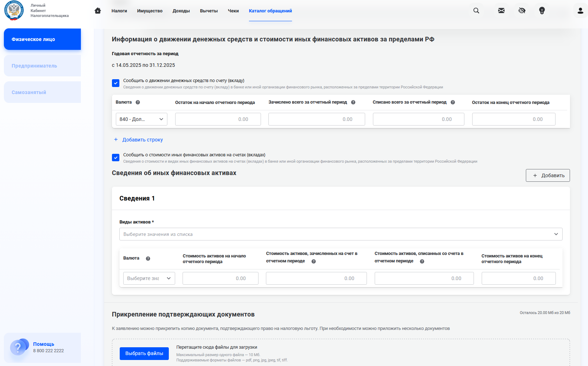The image size is (588, 366).
Task: Uncheck 'Сообщить о движении денежных средств' checkbox
Action: (x=115, y=83)
